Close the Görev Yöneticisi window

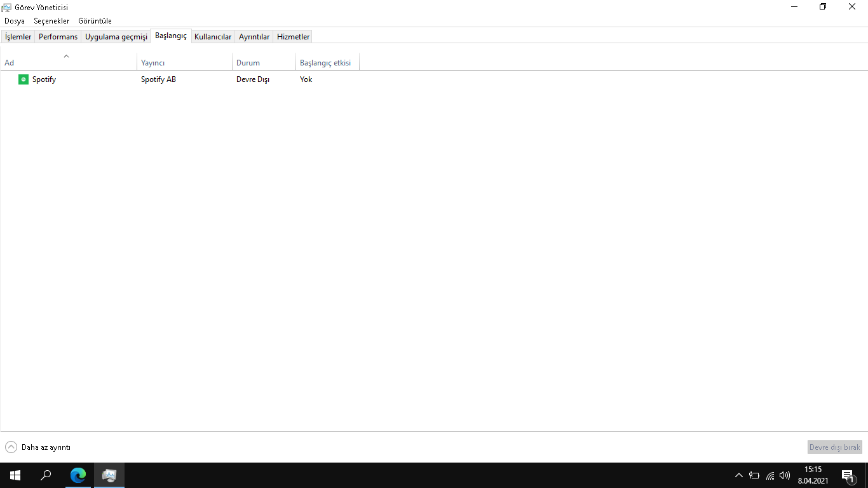pyautogui.click(x=852, y=7)
